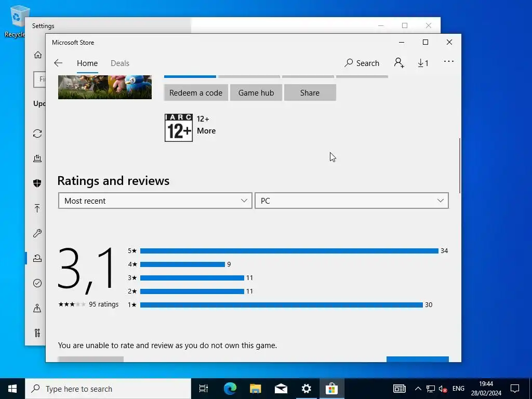
Task: Open the Game hub button
Action: [256, 92]
